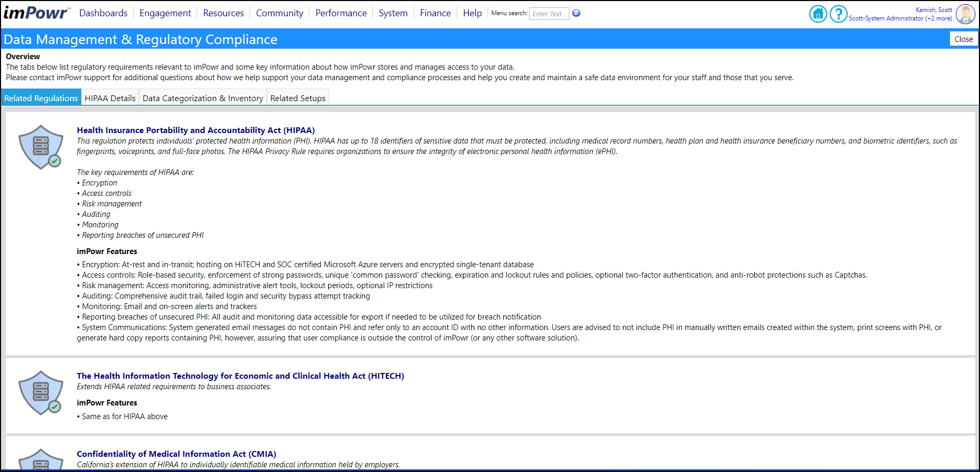Click the 'Risk management' key requirement bullet
The width and height of the screenshot is (980, 472).
(109, 204)
